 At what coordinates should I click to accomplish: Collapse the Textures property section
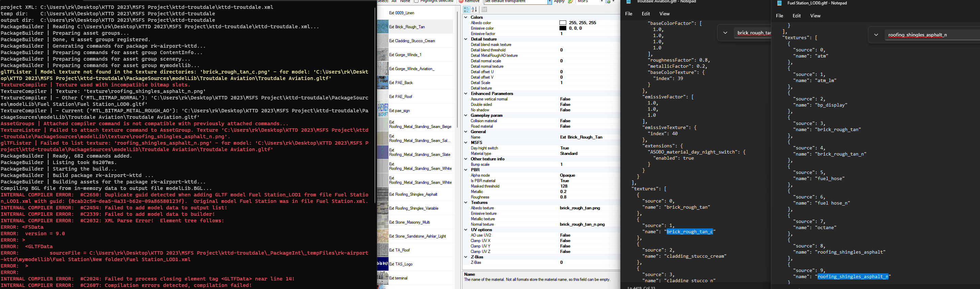[x=465, y=202]
